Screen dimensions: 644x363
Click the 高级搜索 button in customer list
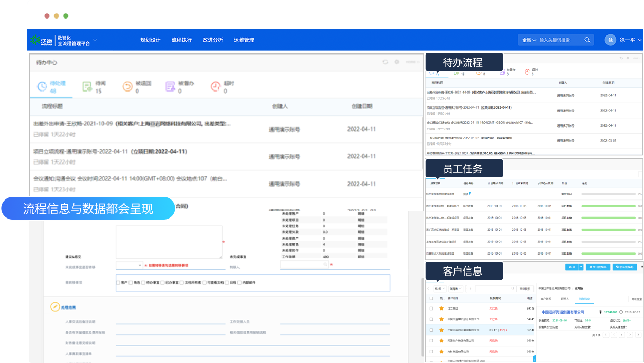(x=524, y=289)
